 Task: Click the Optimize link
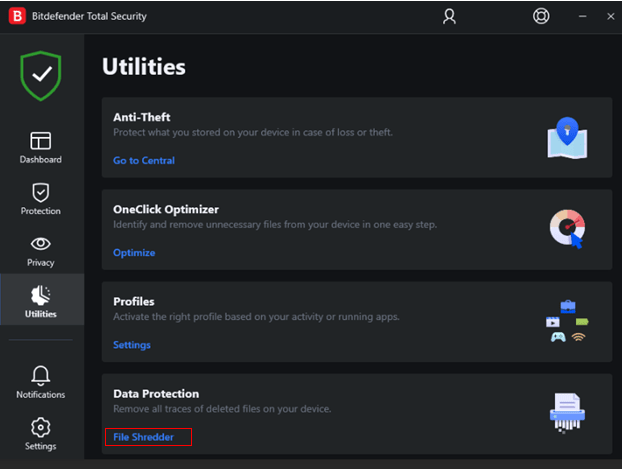(x=134, y=253)
